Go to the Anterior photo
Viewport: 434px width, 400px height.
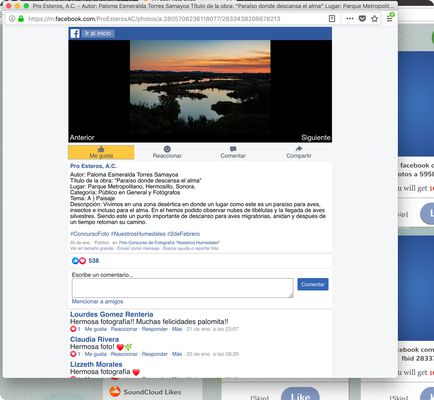pyautogui.click(x=82, y=137)
